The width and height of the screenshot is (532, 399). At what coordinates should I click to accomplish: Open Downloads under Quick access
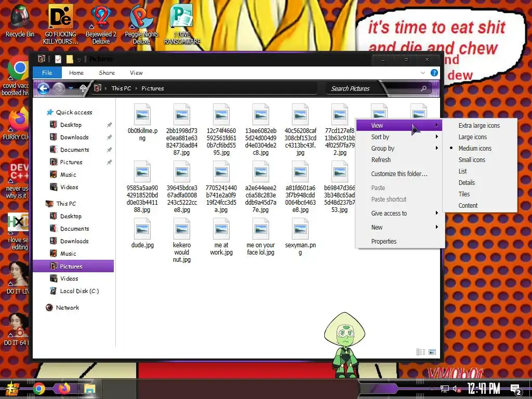pos(74,137)
